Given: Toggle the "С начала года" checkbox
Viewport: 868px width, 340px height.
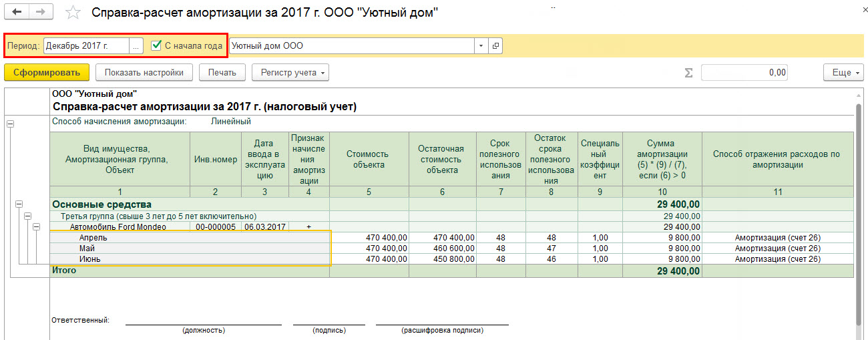Looking at the screenshot, I should (156, 45).
